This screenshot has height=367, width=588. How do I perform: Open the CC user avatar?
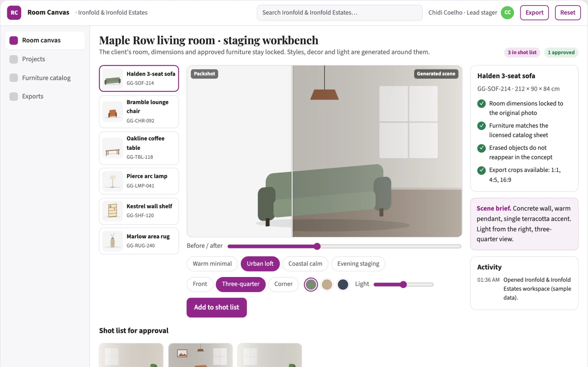pos(508,12)
